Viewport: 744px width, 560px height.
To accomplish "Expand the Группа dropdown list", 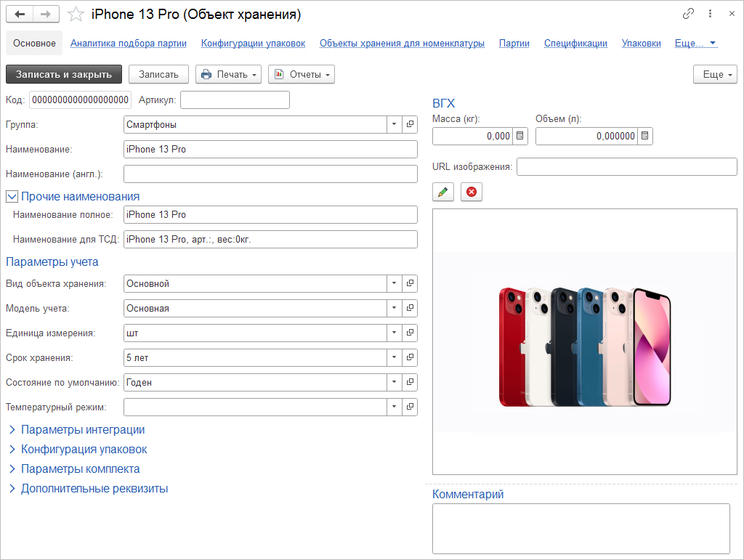I will 394,125.
